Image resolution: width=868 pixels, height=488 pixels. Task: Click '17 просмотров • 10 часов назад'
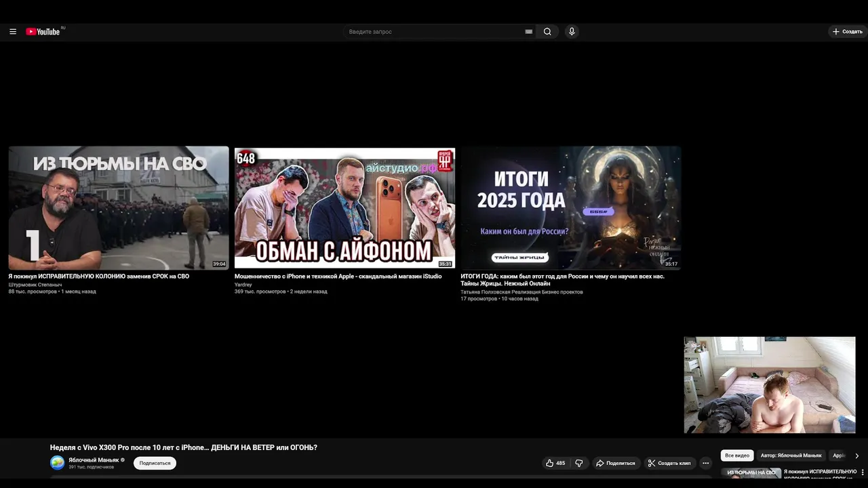tap(499, 299)
